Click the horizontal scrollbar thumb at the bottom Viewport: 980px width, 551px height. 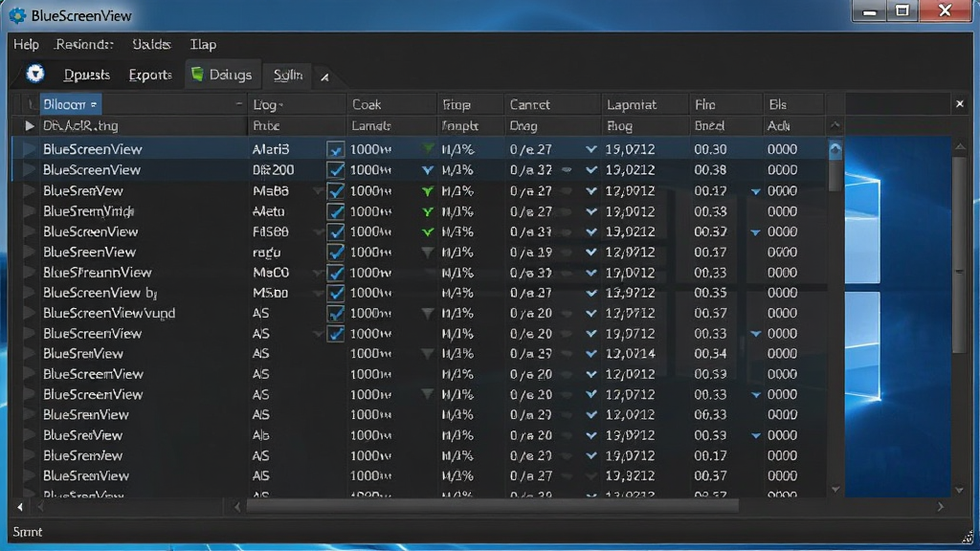493,507
